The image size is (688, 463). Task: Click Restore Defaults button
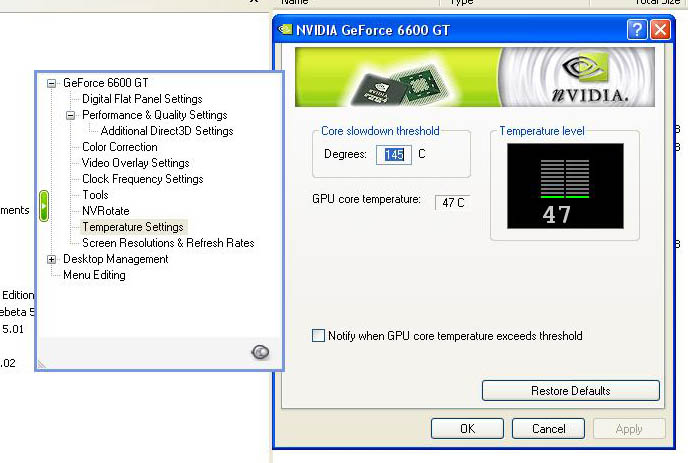tap(570, 391)
